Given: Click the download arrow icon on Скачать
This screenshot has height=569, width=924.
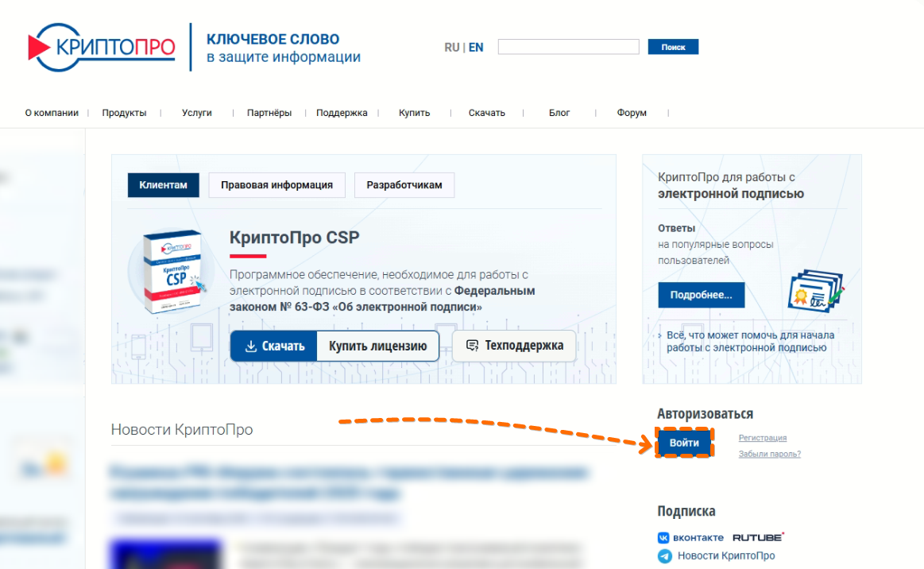Looking at the screenshot, I should coord(250,346).
